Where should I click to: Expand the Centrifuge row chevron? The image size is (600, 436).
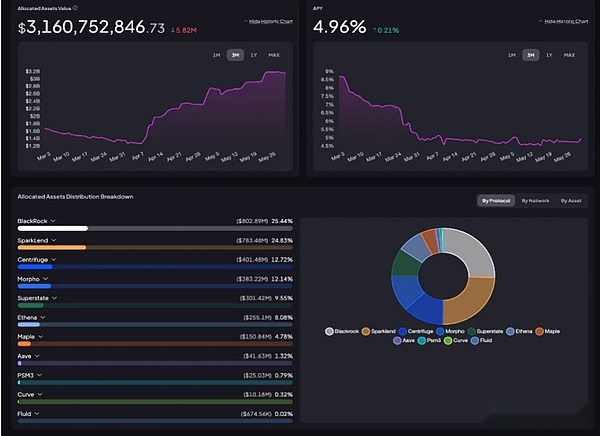54,260
